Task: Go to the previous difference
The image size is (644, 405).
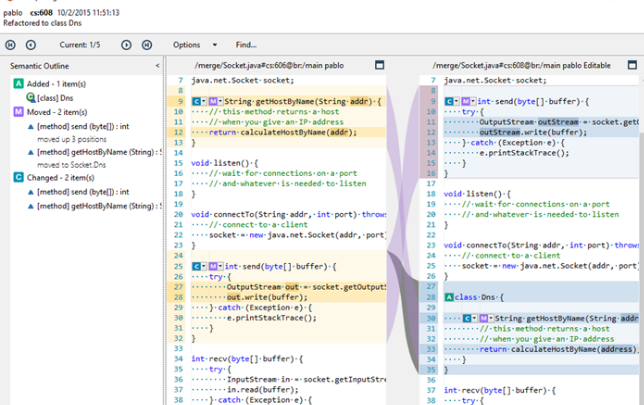Action: click(x=31, y=45)
